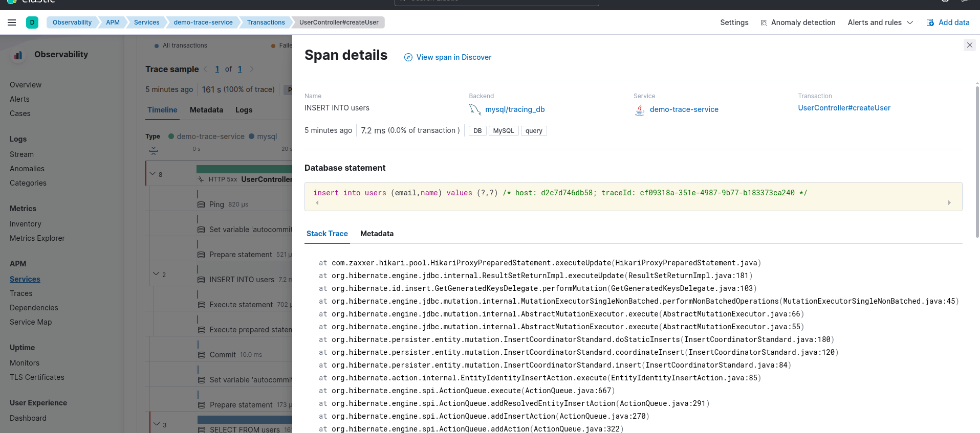The height and width of the screenshot is (433, 980).
Task: Go to Observability breadcrumb
Action: pos(72,22)
